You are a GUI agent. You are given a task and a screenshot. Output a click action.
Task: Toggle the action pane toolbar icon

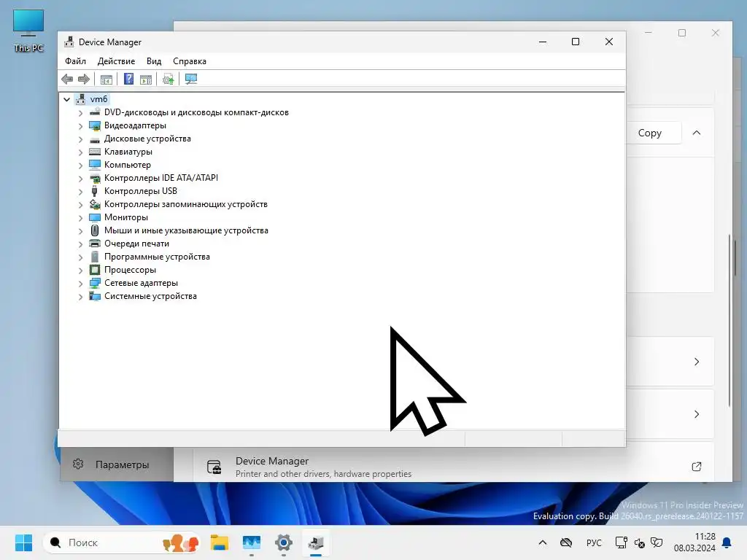click(x=146, y=79)
